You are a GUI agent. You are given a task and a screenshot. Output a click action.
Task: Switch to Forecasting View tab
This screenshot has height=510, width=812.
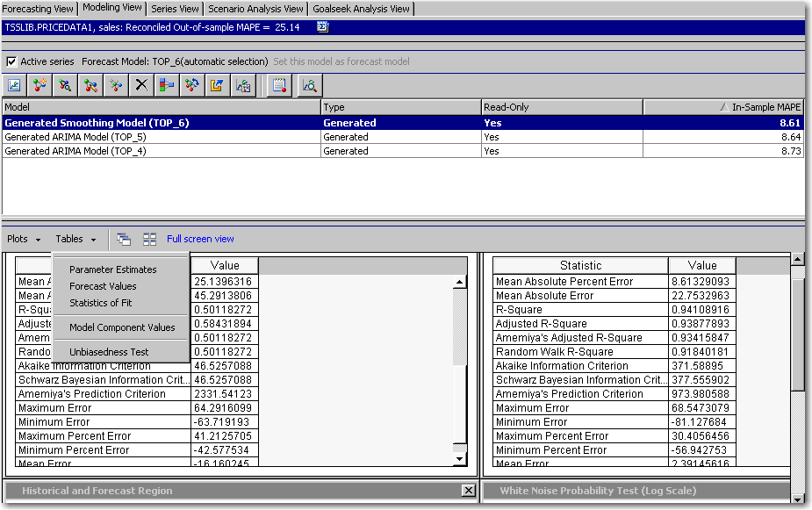(39, 8)
